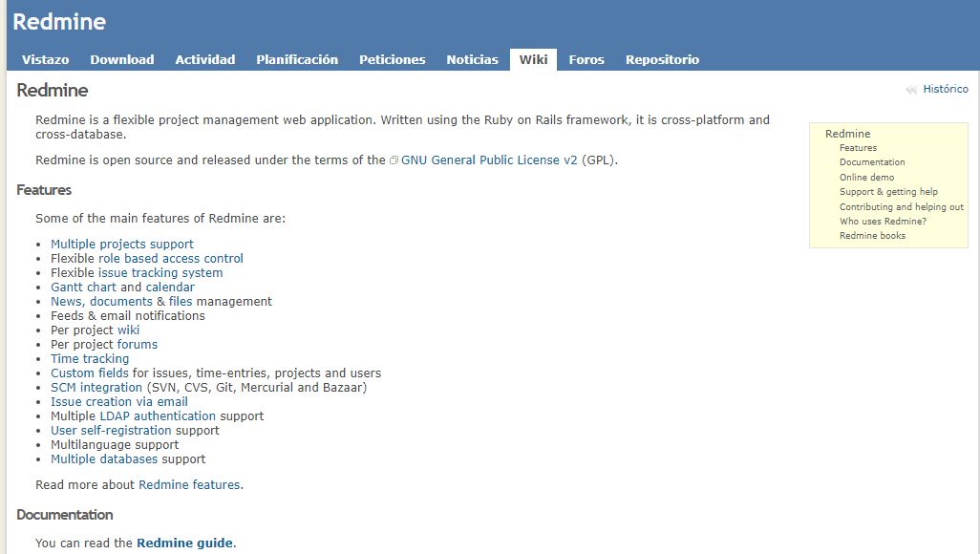Click the Redmine header title
The height and width of the screenshot is (554, 980).
coord(59,22)
